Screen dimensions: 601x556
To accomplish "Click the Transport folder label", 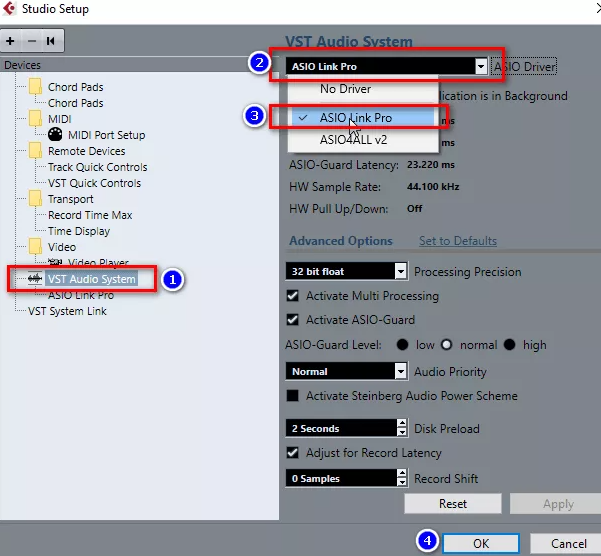I will 71,199.
